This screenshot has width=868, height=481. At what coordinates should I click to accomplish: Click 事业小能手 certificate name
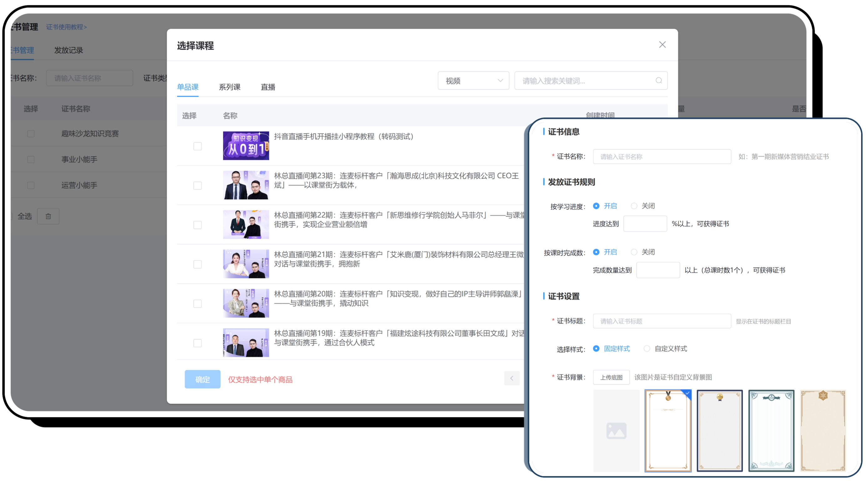click(79, 159)
